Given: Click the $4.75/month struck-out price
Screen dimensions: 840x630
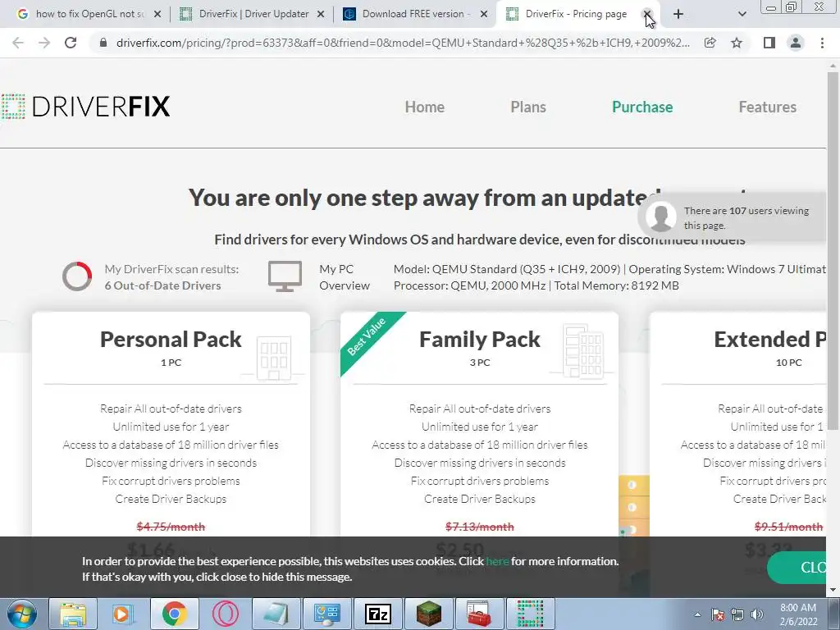Looking at the screenshot, I should [171, 527].
